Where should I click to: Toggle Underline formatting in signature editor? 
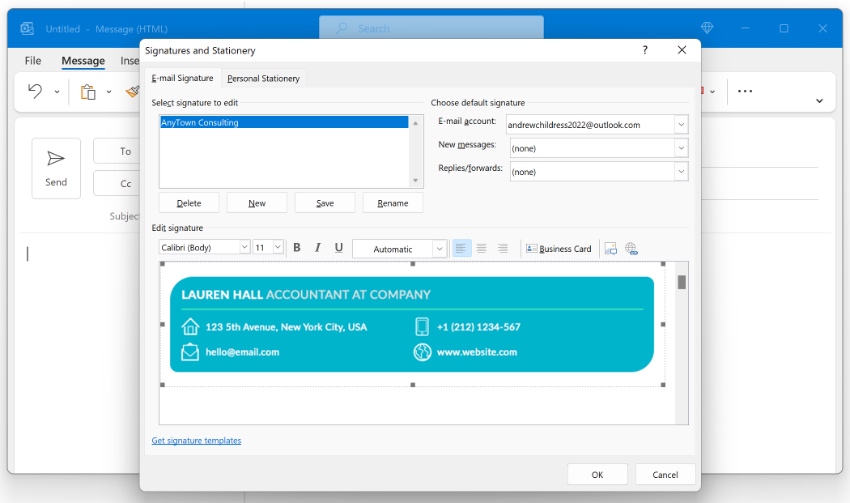339,248
